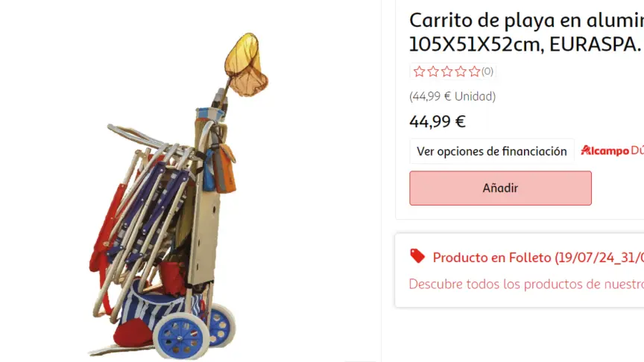
Task: Click the fourth rating star
Action: click(x=461, y=72)
